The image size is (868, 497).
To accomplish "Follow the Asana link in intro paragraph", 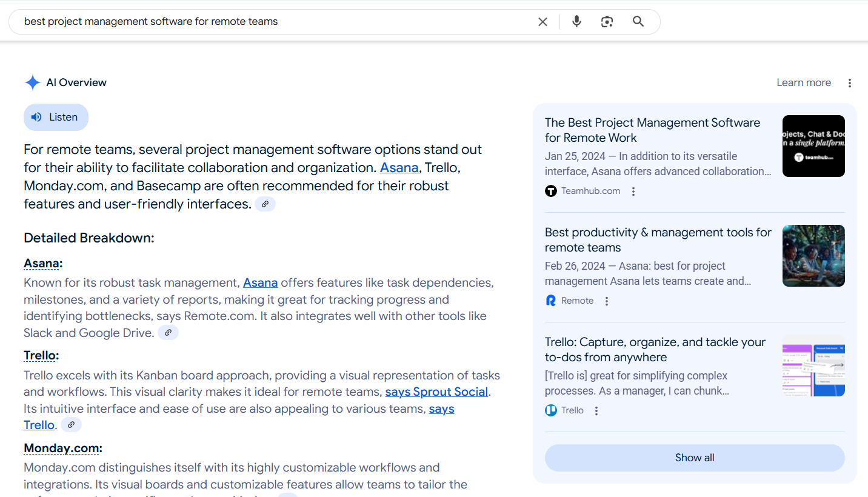I will [x=399, y=168].
